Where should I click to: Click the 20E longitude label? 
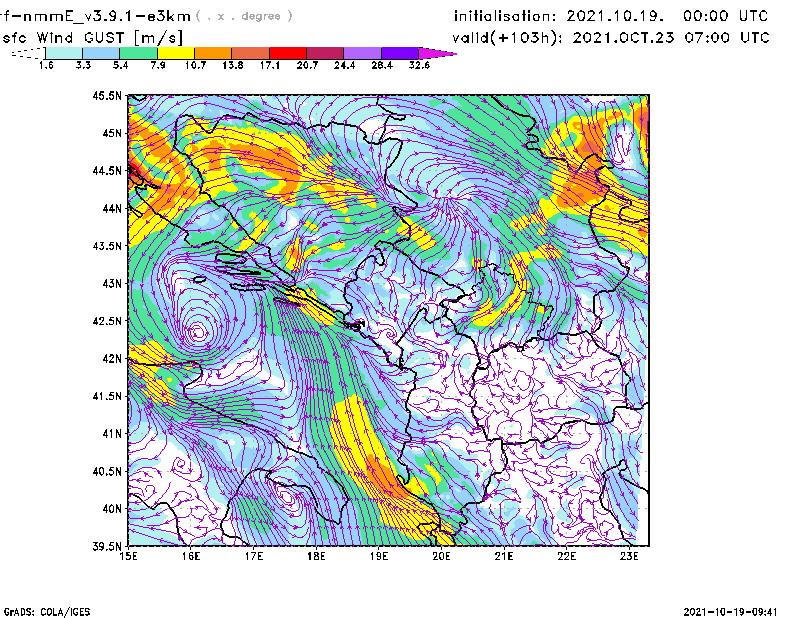(441, 556)
